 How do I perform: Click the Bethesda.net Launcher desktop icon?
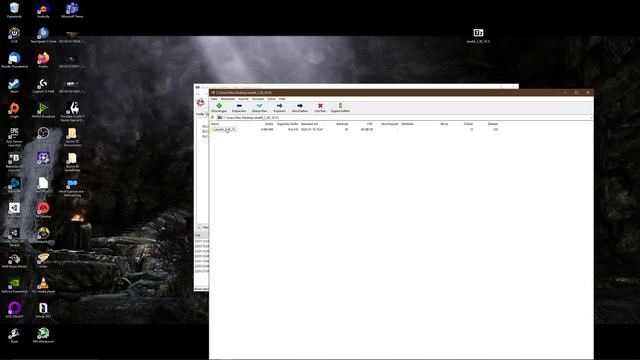[x=14, y=158]
